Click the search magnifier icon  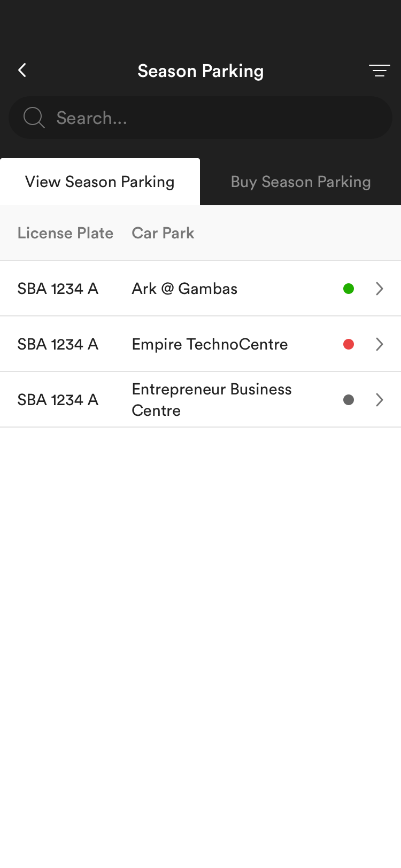click(x=34, y=118)
